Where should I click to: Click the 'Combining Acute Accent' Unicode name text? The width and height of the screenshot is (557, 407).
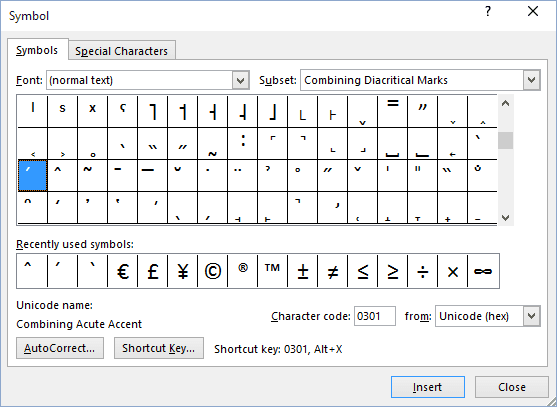[79, 324]
